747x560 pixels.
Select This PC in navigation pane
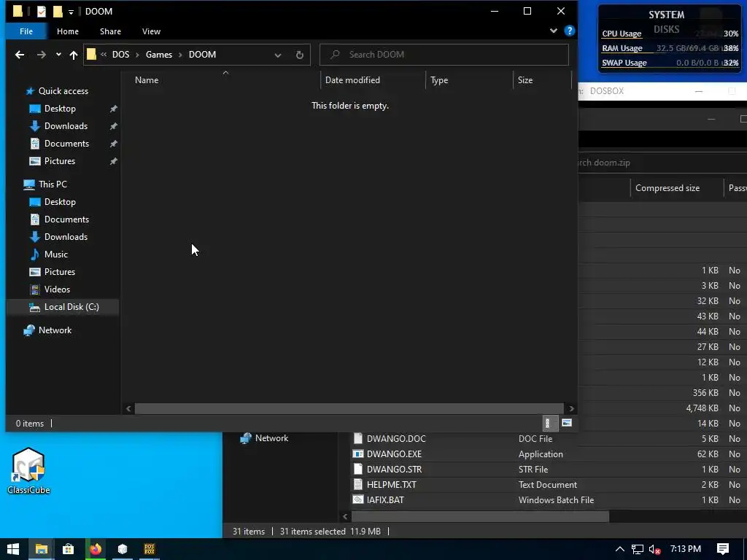pyautogui.click(x=53, y=184)
